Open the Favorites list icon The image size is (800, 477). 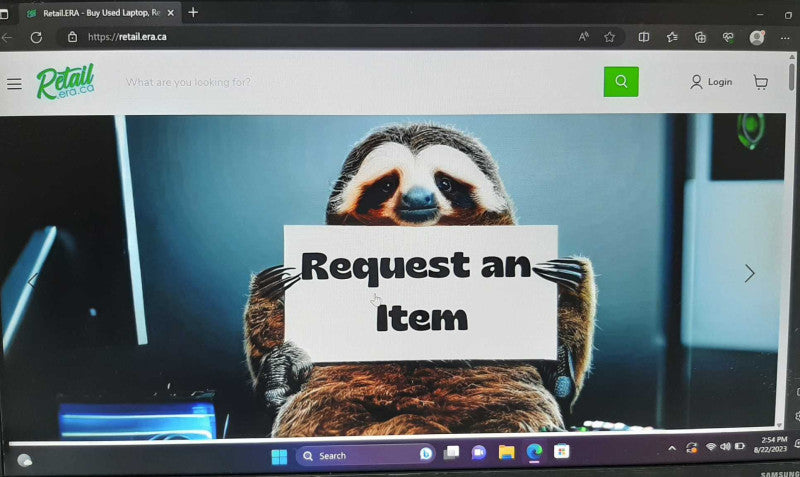click(672, 37)
